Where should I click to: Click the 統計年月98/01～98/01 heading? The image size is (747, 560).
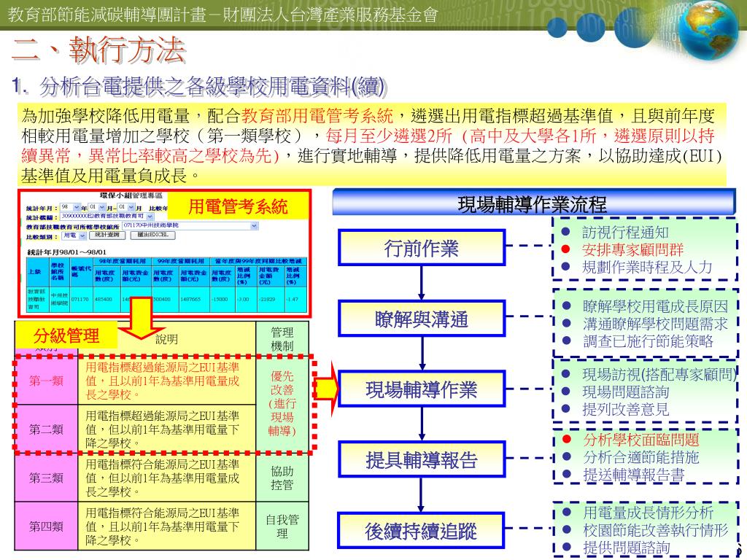click(66, 252)
